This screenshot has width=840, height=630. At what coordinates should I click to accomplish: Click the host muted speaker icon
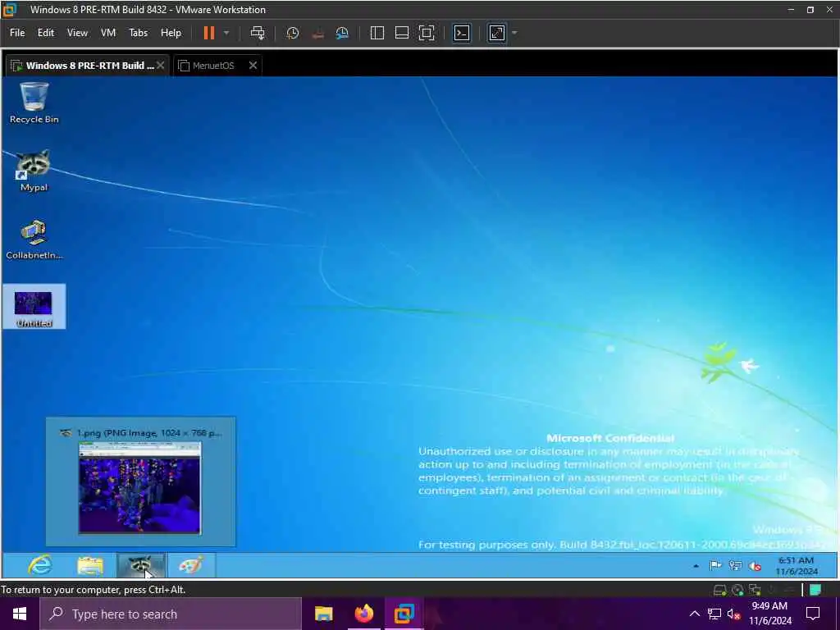(x=734, y=614)
